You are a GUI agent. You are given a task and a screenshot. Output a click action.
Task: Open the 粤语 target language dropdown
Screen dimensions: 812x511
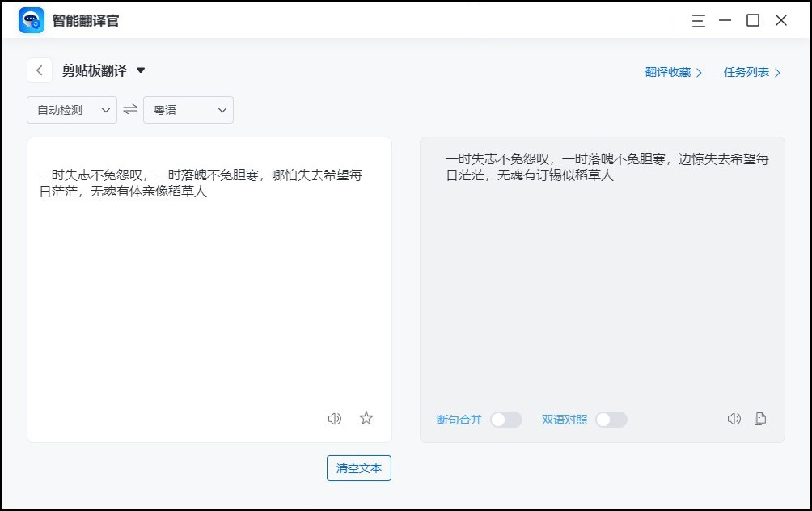[x=188, y=109]
